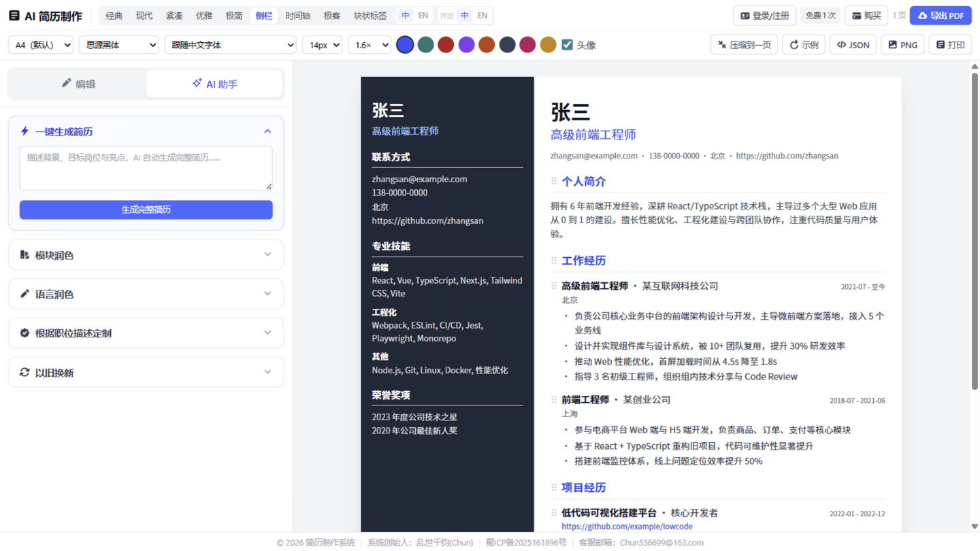Click the 免费1次 badge

pyautogui.click(x=821, y=16)
